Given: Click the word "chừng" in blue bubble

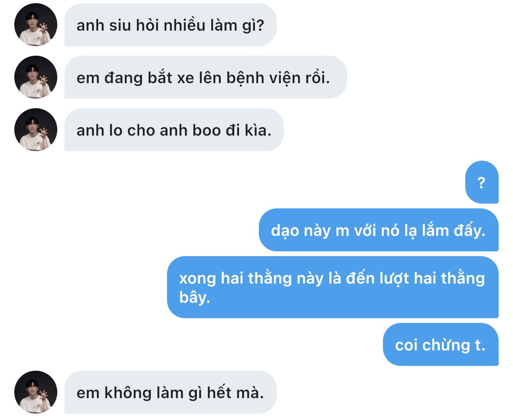Looking at the screenshot, I should (446, 345).
